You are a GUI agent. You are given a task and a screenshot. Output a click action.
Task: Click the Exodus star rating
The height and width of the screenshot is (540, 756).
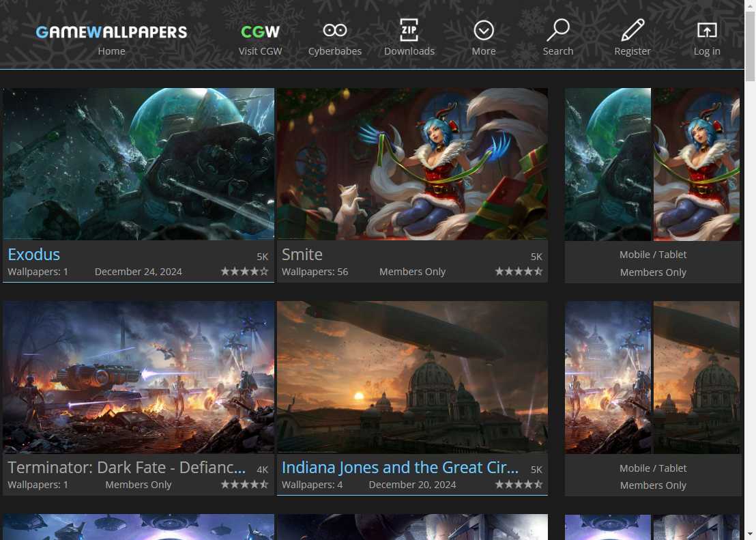[x=244, y=272]
